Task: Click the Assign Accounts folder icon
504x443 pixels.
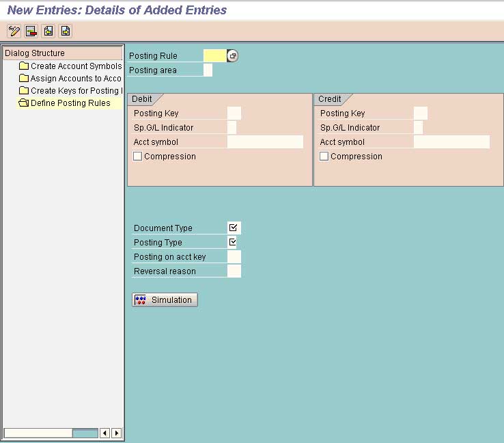Action: tap(24, 79)
